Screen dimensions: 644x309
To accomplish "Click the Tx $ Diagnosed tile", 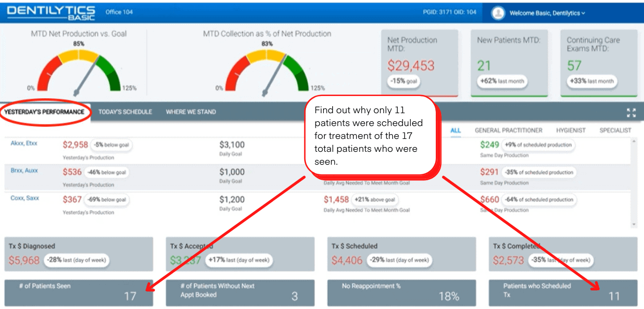I will (x=78, y=254).
